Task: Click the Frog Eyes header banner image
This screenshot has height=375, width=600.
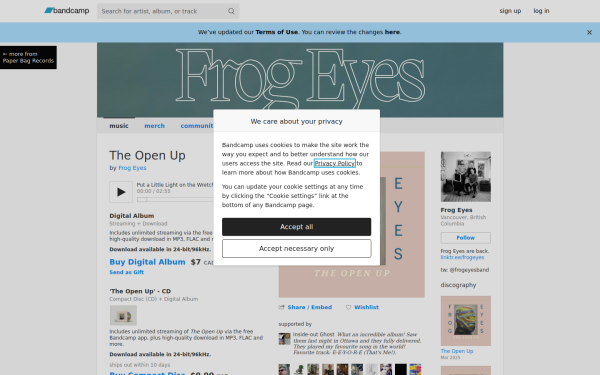Action: (x=300, y=80)
